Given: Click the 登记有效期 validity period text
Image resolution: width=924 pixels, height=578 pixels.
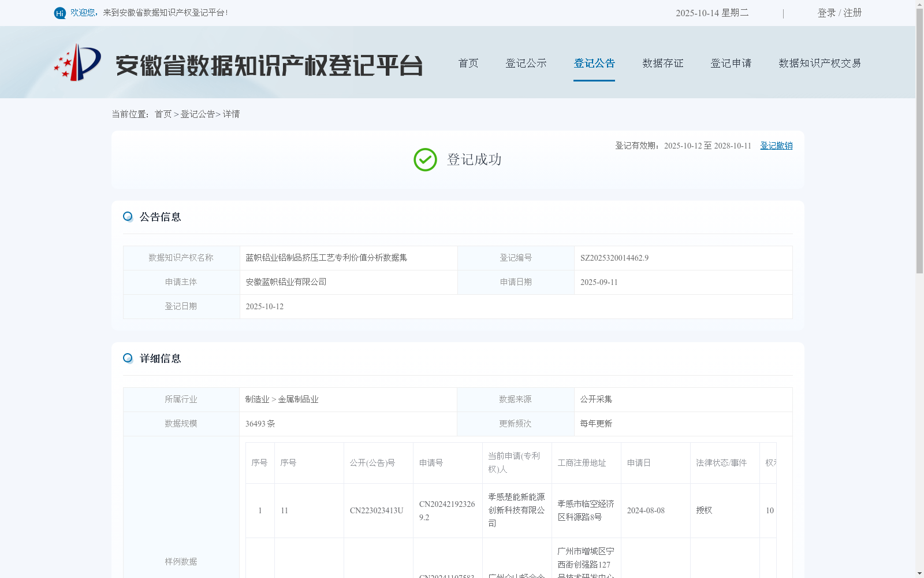Looking at the screenshot, I should pyautogui.click(x=683, y=146).
